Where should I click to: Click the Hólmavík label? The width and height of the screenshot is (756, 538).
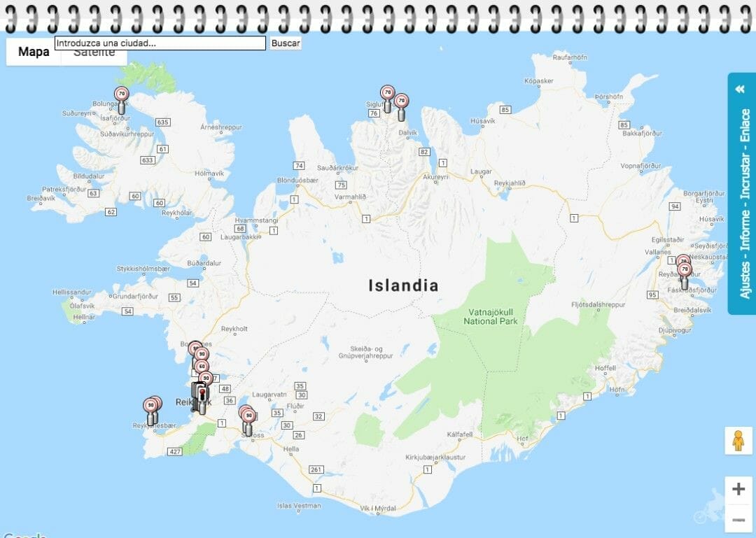[x=209, y=173]
